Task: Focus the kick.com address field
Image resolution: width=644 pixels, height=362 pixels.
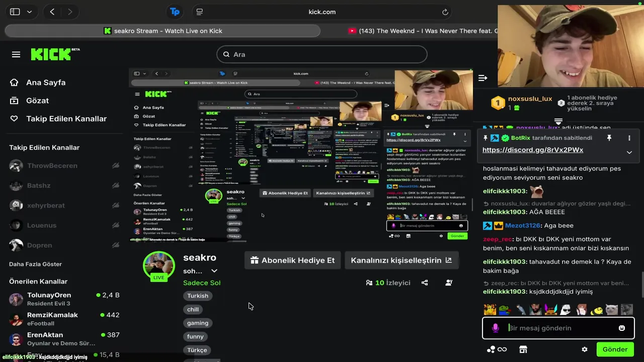Action: coord(322,12)
